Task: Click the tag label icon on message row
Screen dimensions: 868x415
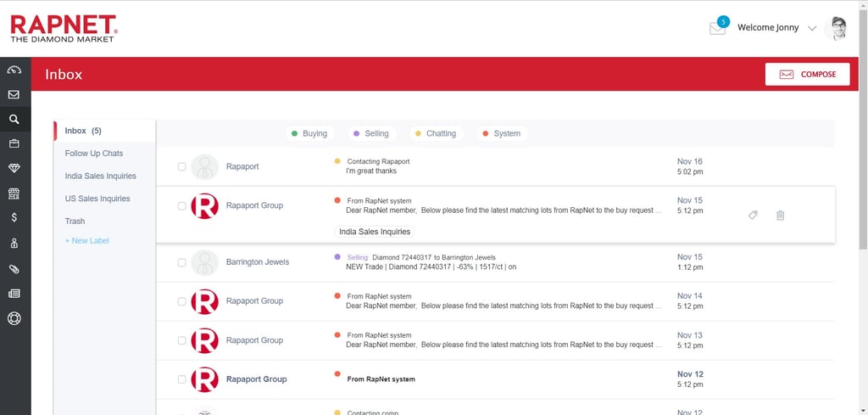Action: pos(753,216)
